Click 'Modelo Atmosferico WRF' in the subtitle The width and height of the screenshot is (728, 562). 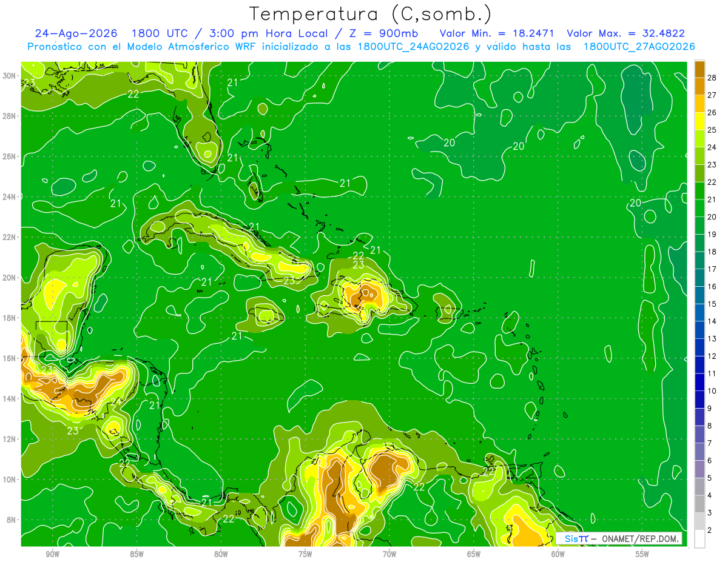click(x=191, y=47)
